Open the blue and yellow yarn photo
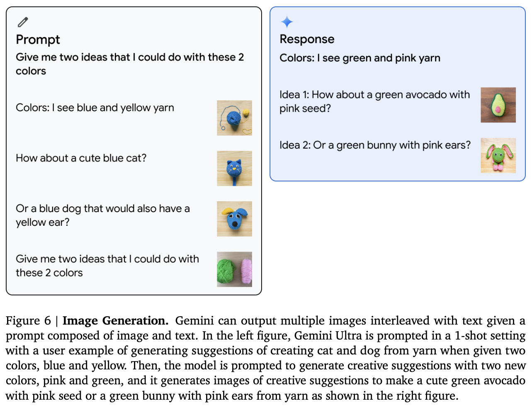 pyautogui.click(x=234, y=118)
